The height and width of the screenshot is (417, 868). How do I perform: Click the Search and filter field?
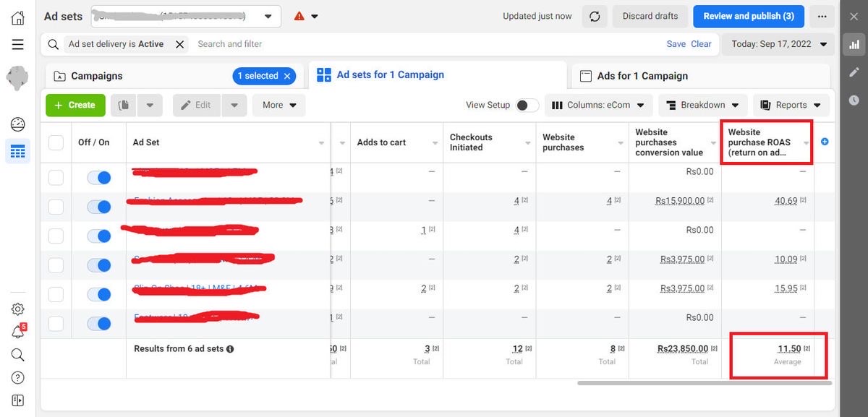tap(427, 44)
